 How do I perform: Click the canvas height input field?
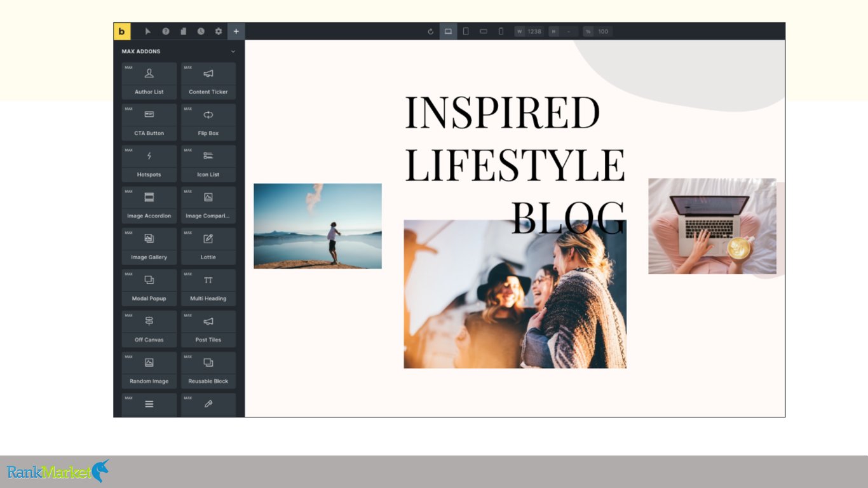click(x=564, y=31)
